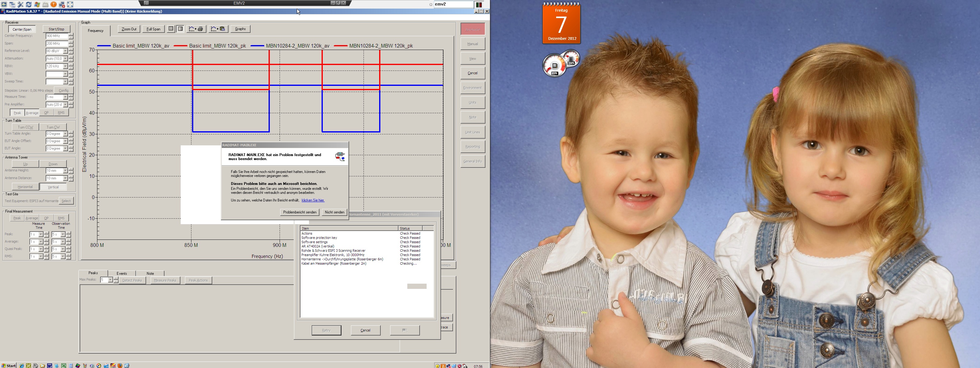Open Firefox from the taskbar
This screenshot has height=368, width=980.
120,366
